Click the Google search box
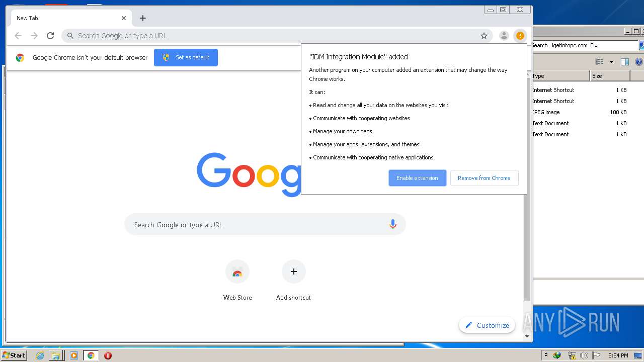The width and height of the screenshot is (644, 362). (x=265, y=225)
